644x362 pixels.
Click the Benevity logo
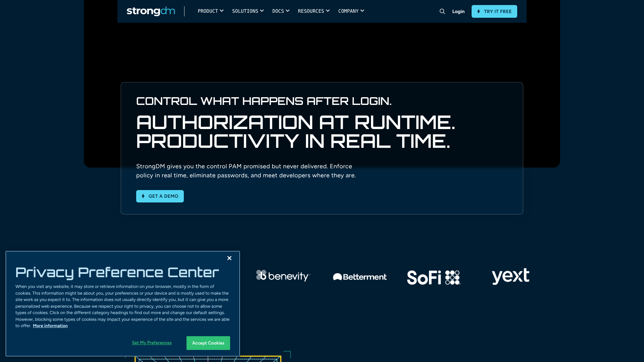point(283,276)
